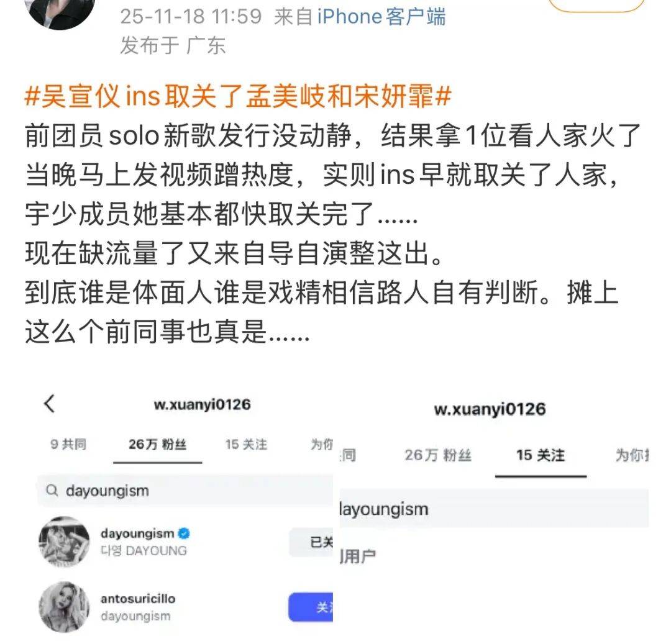The height and width of the screenshot is (644, 671).
Task: Click the iPhone客户端 source link
Action: pos(381,17)
